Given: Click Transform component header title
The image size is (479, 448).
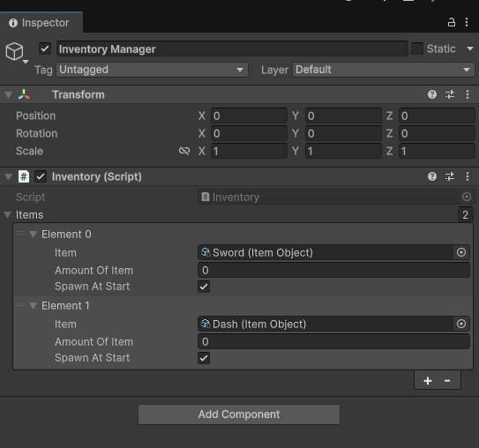Looking at the screenshot, I should tap(79, 94).
